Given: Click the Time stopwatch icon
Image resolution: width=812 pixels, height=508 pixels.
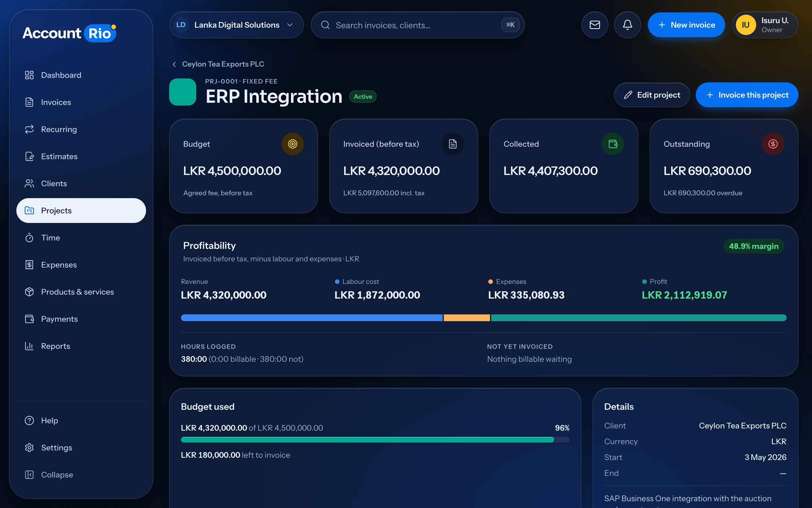Looking at the screenshot, I should coord(29,238).
